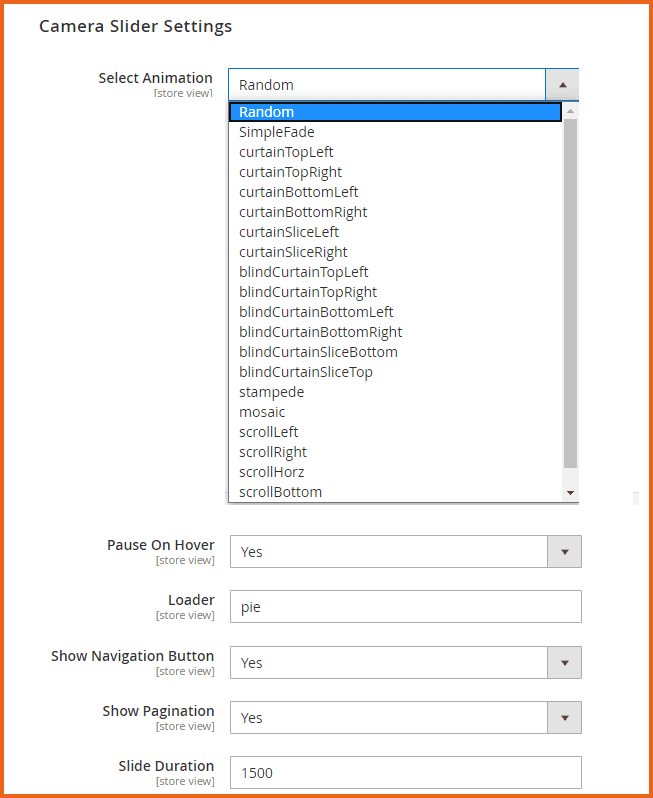This screenshot has width=653, height=798.
Task: Choose mosaic animation from the list
Action: (262, 412)
